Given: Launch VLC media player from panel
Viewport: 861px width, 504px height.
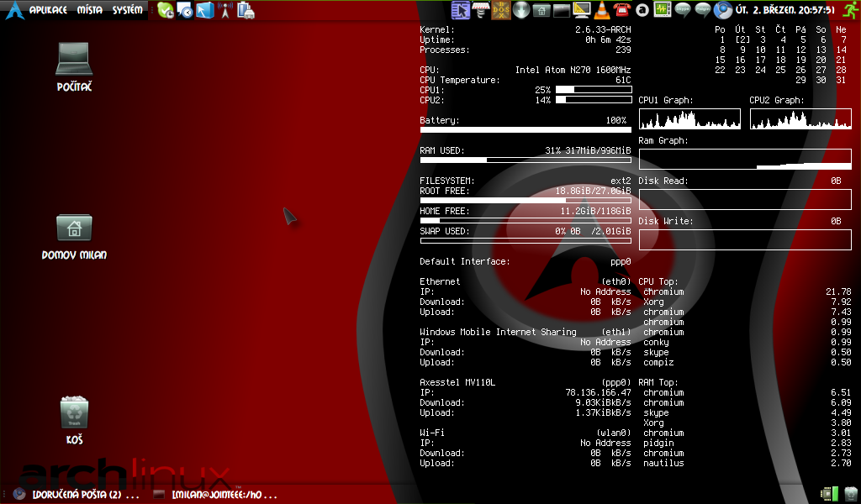Looking at the screenshot, I should pyautogui.click(x=601, y=10).
